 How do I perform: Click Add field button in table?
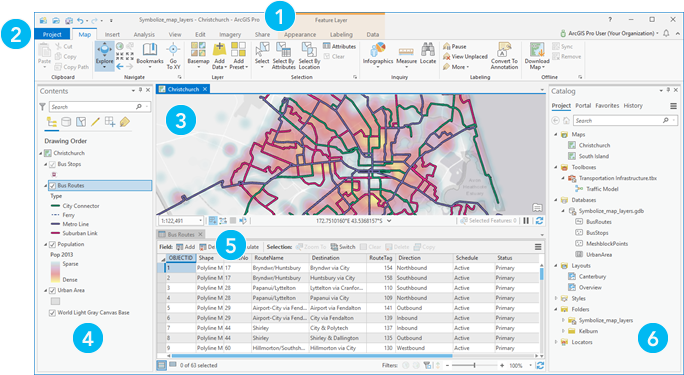[x=185, y=247]
